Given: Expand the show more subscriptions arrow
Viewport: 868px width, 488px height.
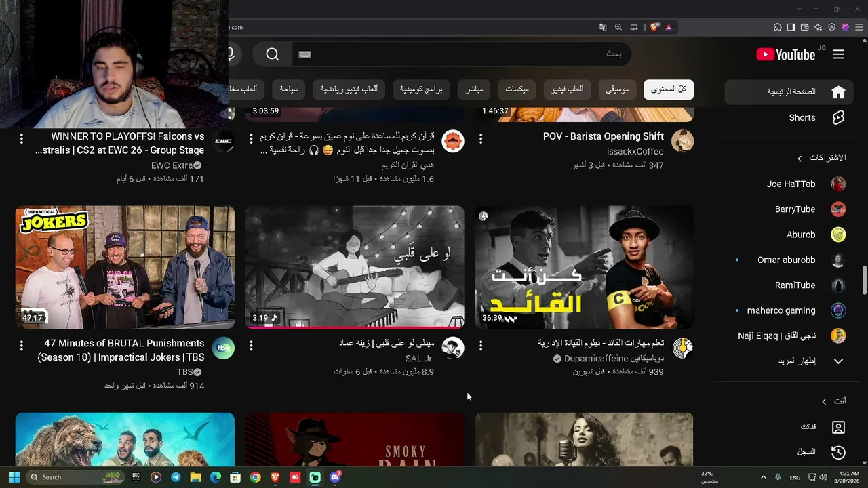Looking at the screenshot, I should click(x=838, y=361).
